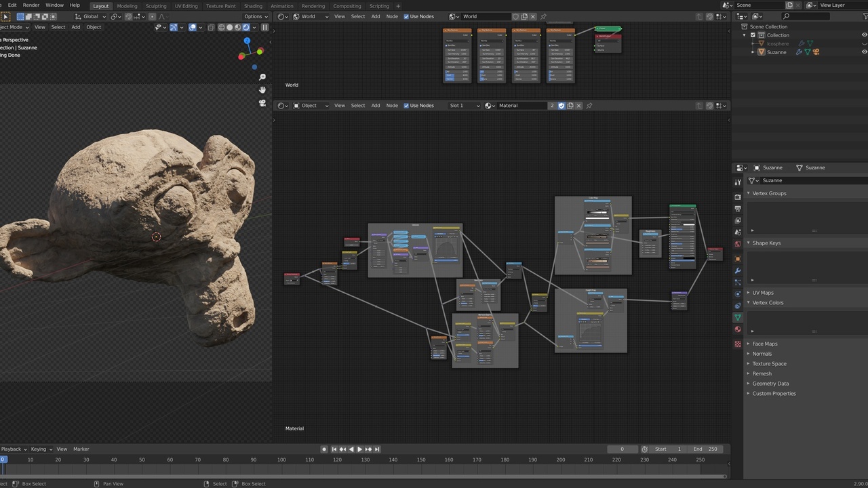Play the animation in the timeline
The width and height of the screenshot is (868, 488).
(x=359, y=449)
